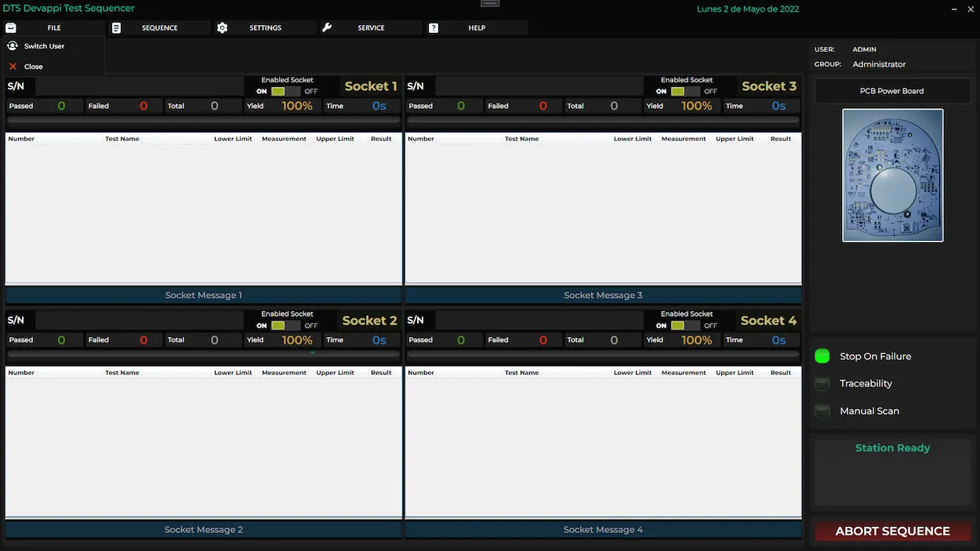The width and height of the screenshot is (980, 551).
Task: Click the Number column header in Socket 4
Action: pos(421,373)
